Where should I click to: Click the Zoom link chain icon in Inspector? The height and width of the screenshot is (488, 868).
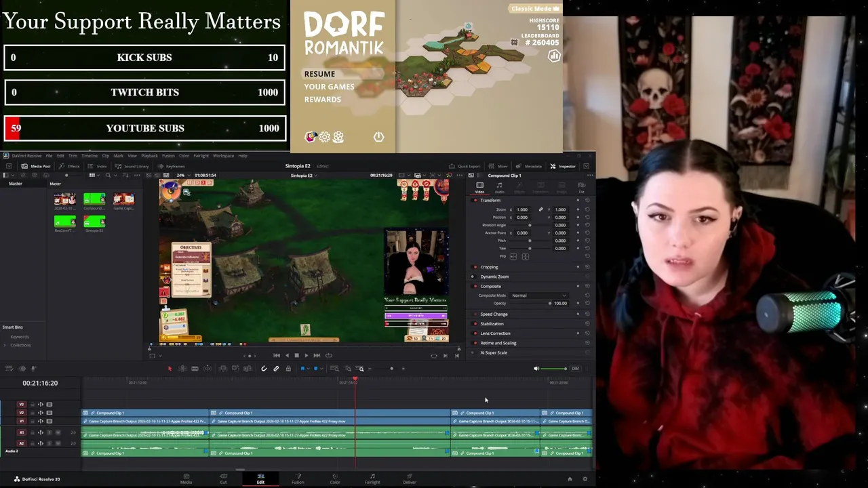click(x=540, y=209)
